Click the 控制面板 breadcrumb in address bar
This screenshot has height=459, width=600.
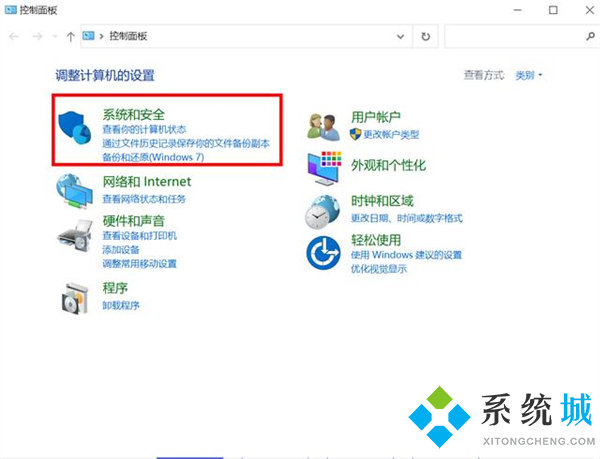128,36
